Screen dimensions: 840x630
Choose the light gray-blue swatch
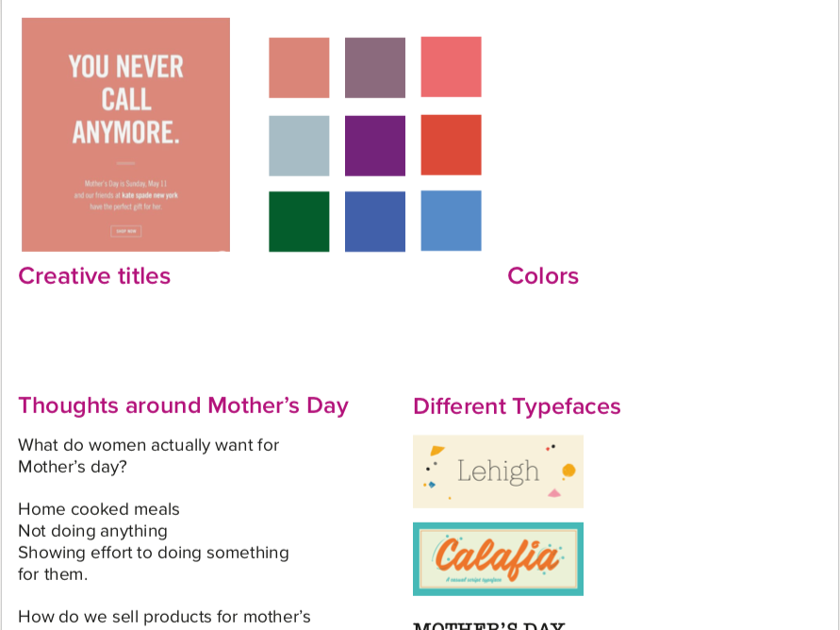[x=299, y=146]
